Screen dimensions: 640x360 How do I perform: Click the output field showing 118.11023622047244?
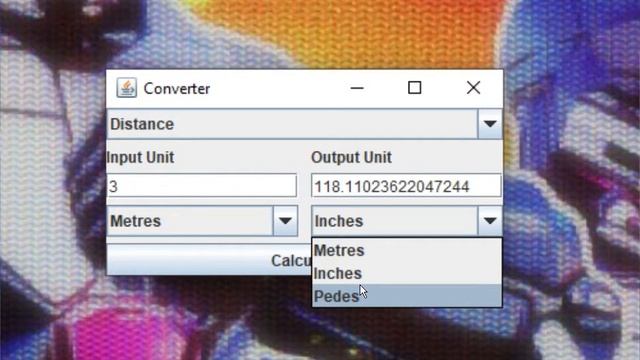point(406,186)
